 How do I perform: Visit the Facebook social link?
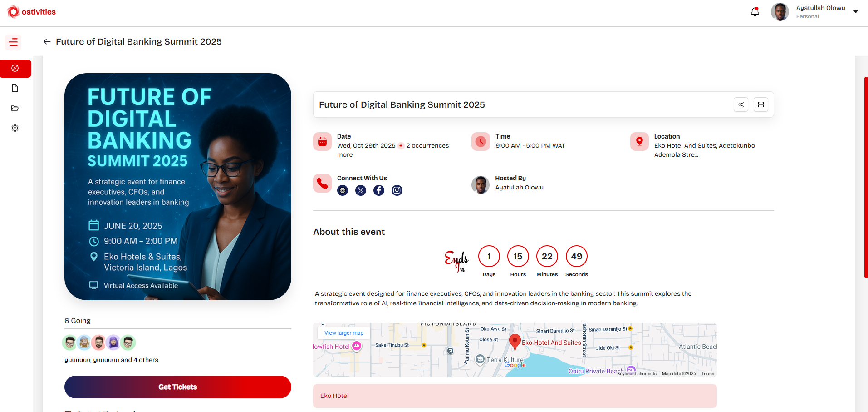(x=379, y=190)
